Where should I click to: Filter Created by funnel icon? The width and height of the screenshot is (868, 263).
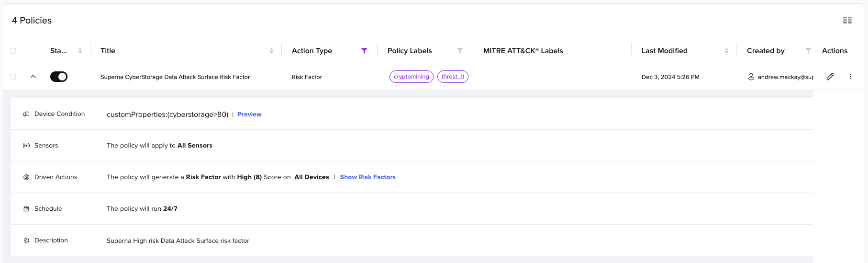tap(808, 51)
